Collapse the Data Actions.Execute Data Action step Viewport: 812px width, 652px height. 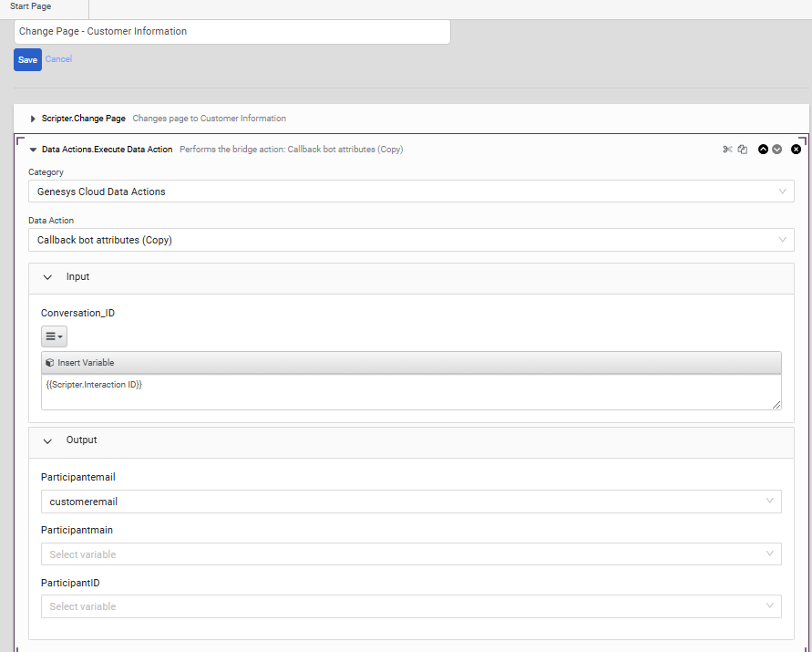pyautogui.click(x=33, y=150)
